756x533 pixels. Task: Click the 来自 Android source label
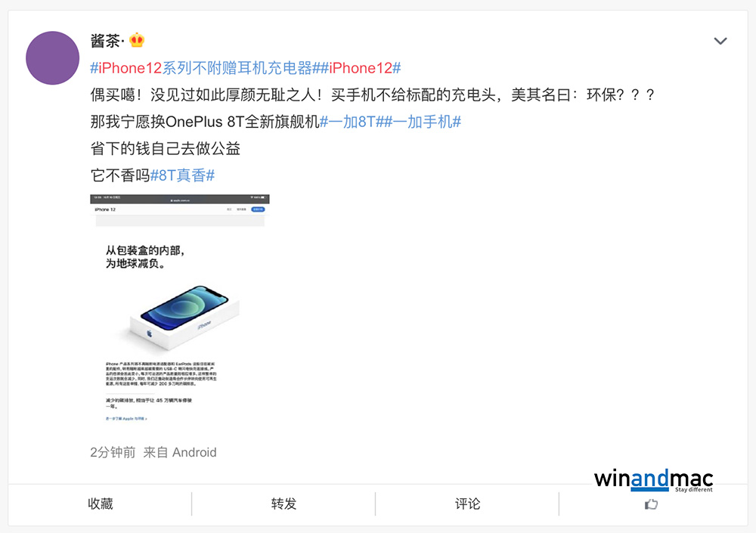(x=180, y=452)
